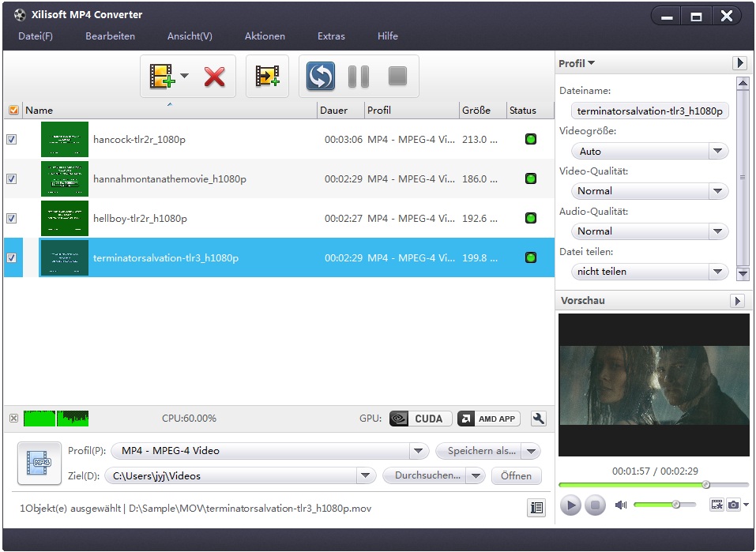Select the hellboy-tlr2r_h1080p thumbnail
This screenshot has width=756, height=552.
click(x=65, y=219)
